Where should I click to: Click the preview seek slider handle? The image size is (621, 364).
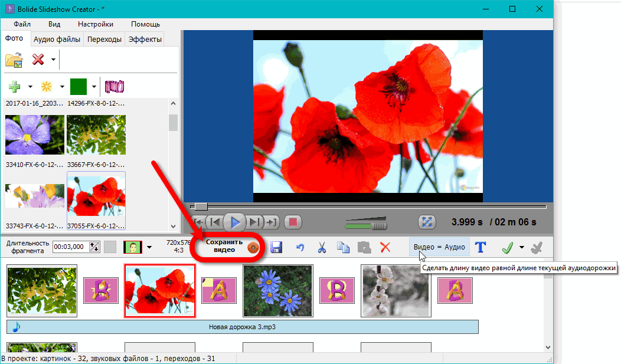point(201,206)
